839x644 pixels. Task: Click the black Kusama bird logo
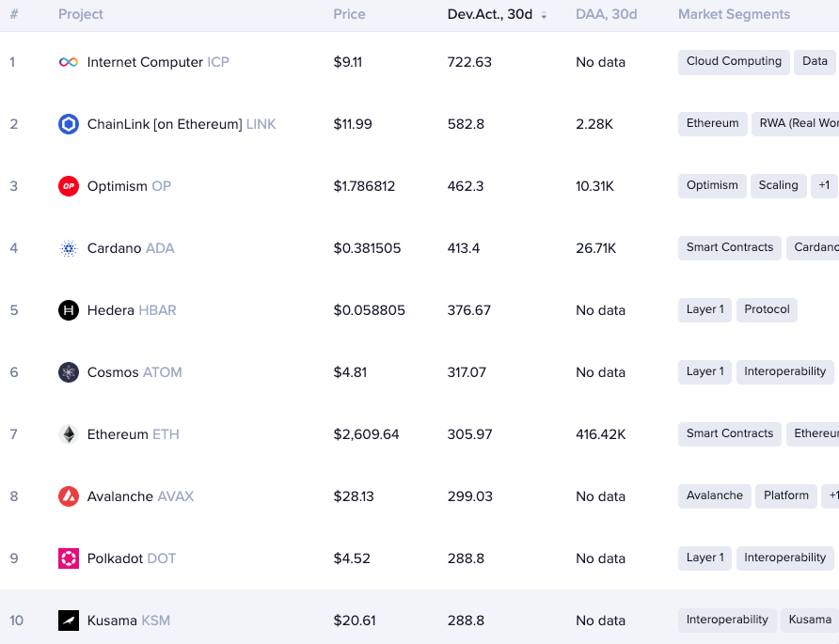tap(69, 620)
